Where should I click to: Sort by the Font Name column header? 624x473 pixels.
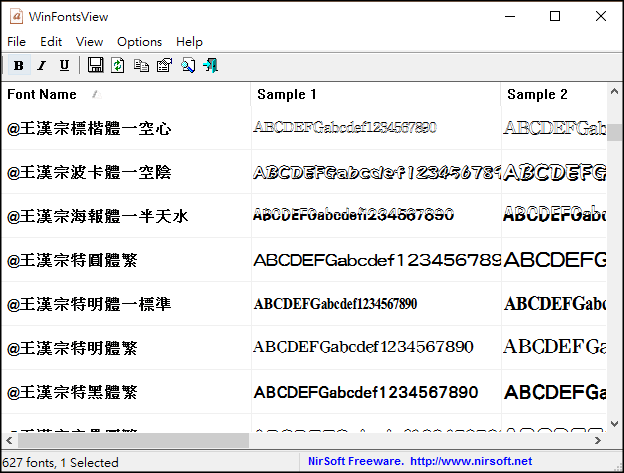coord(126,94)
